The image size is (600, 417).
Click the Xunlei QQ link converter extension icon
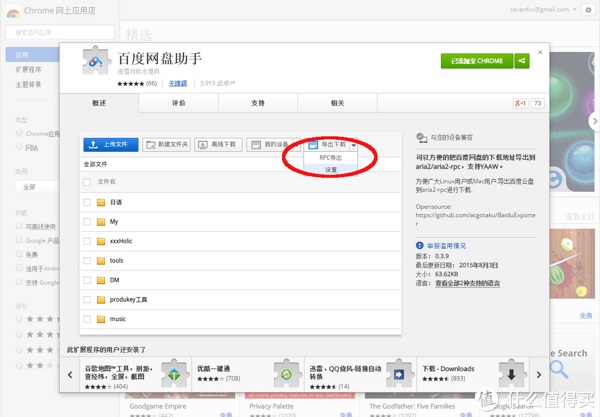[399, 373]
